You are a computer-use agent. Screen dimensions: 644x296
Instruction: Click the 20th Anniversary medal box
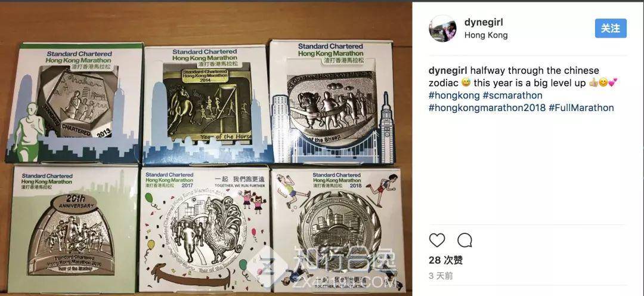point(73,228)
